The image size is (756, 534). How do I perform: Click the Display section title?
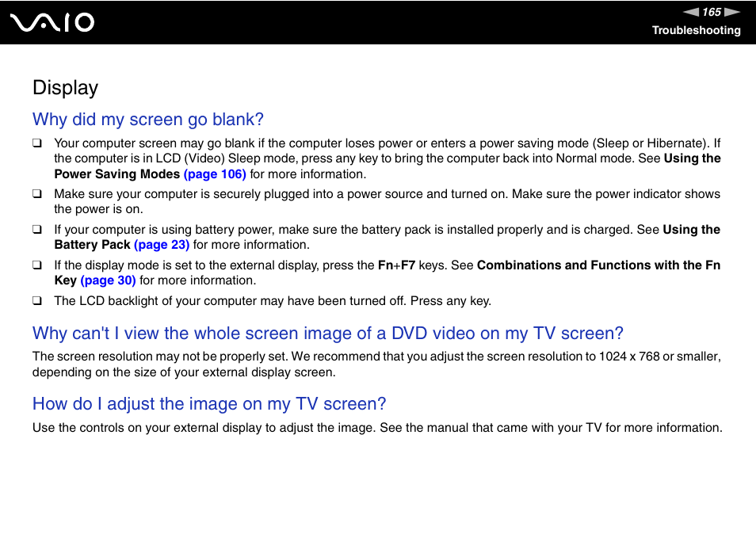point(66,88)
